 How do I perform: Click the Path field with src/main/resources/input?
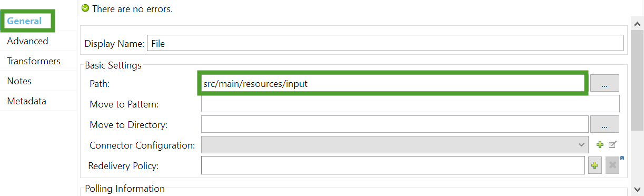(x=393, y=83)
